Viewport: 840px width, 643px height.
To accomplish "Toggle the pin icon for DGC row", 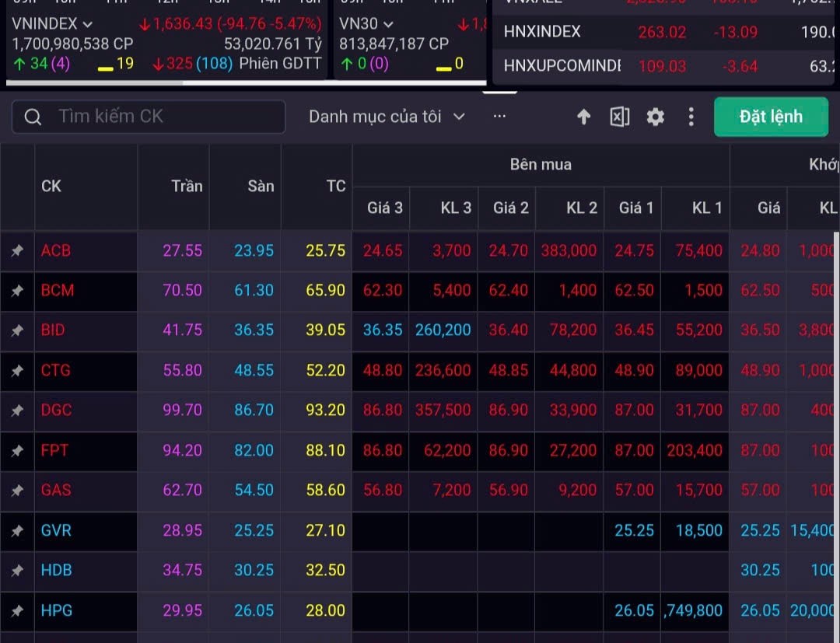I will tap(17, 411).
